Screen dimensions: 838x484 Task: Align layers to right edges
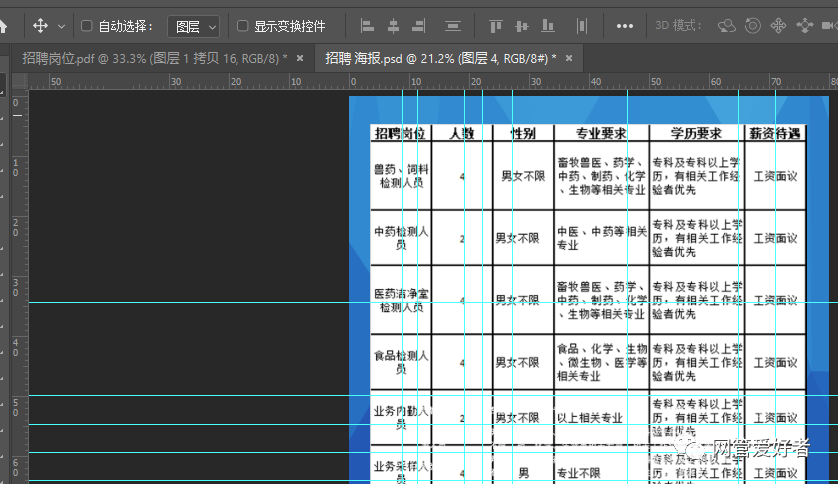(x=418, y=26)
